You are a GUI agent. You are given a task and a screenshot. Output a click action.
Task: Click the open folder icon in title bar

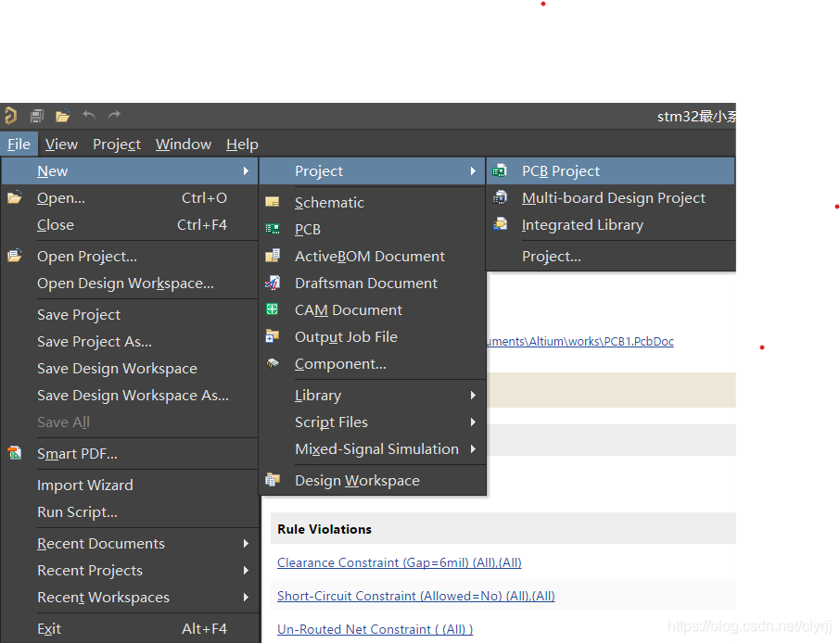62,116
